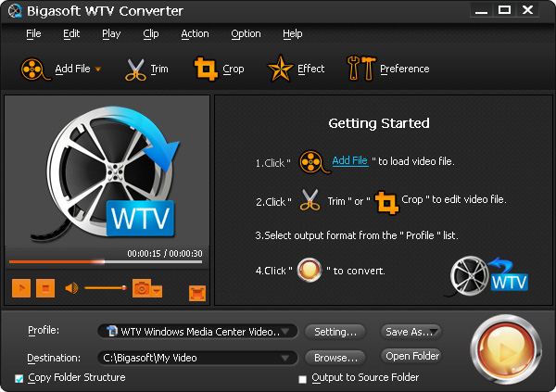Open the Effect star tool
This screenshot has width=556, height=392.
[x=280, y=68]
